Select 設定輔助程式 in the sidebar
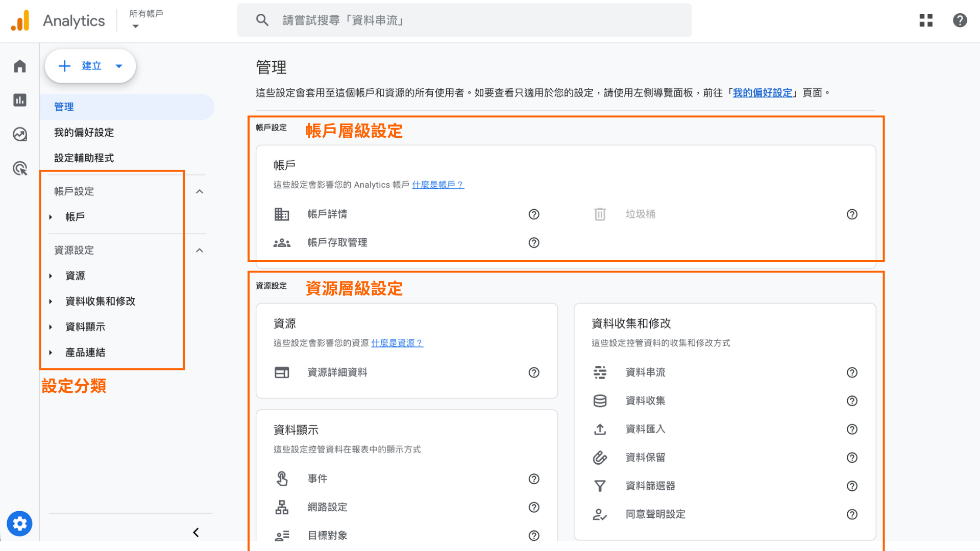 pos(83,158)
